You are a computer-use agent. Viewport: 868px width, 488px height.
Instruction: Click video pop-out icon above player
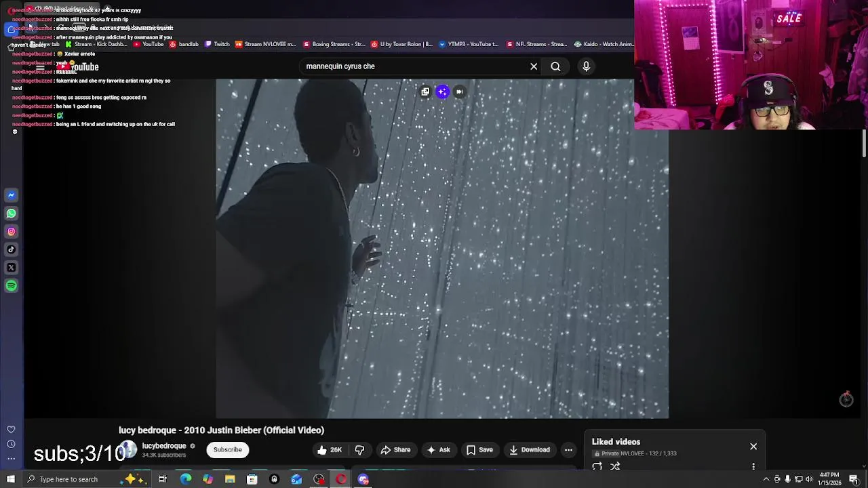(425, 91)
